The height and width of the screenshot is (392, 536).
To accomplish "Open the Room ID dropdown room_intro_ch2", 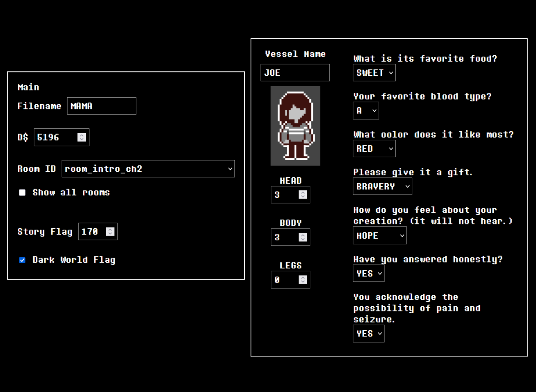I will point(148,169).
